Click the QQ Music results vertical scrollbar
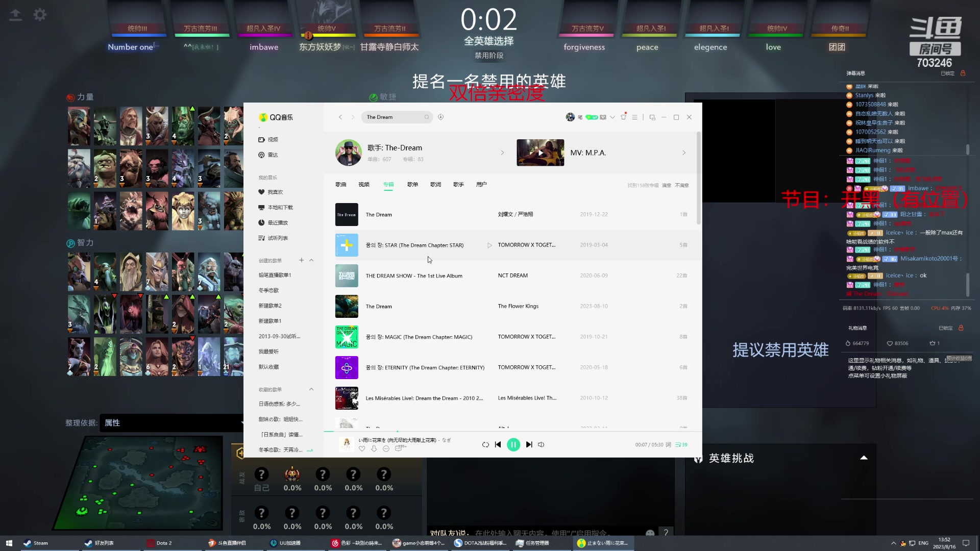 pyautogui.click(x=698, y=179)
